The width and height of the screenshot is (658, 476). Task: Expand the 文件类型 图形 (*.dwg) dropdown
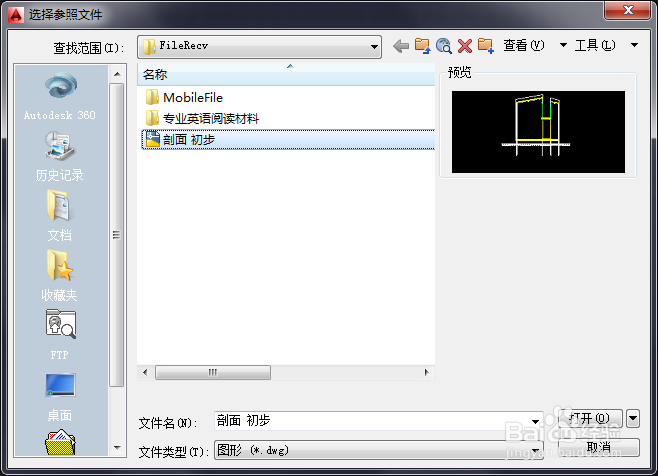pos(379,450)
